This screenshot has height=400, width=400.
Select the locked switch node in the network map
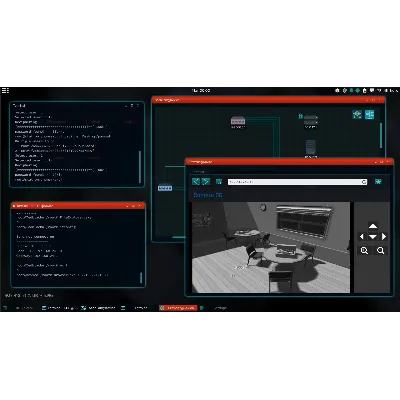(x=310, y=120)
